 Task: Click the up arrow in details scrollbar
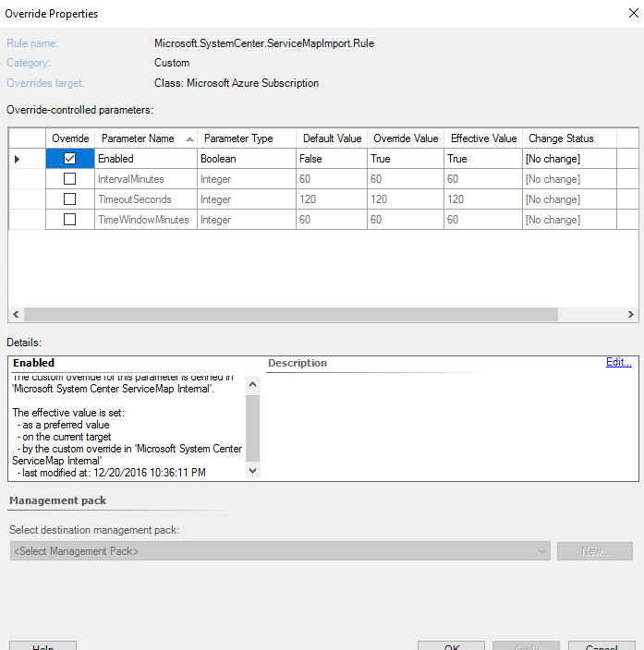coord(253,385)
